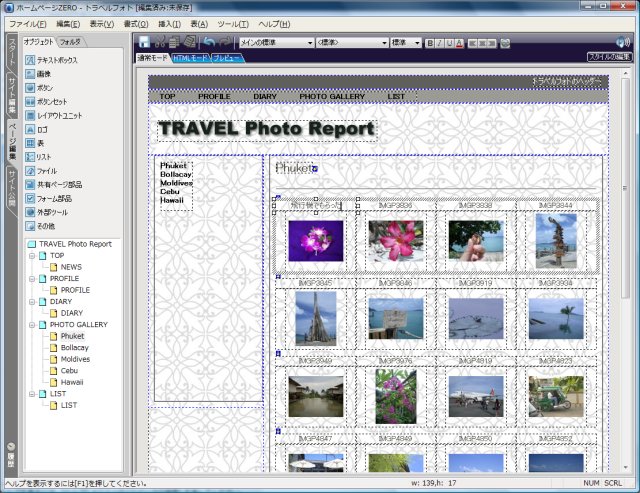Open the サイト編集 vertical side tab

[x=12, y=95]
